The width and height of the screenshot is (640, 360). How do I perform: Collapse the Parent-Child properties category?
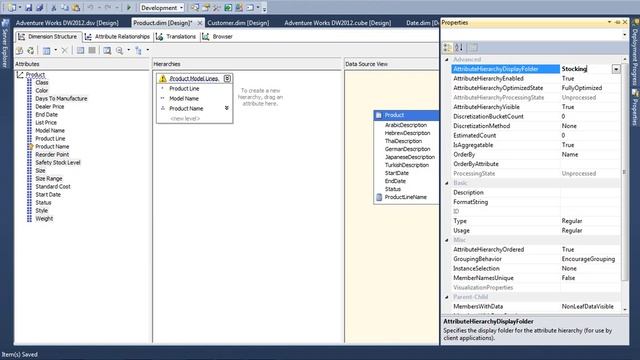(x=447, y=297)
